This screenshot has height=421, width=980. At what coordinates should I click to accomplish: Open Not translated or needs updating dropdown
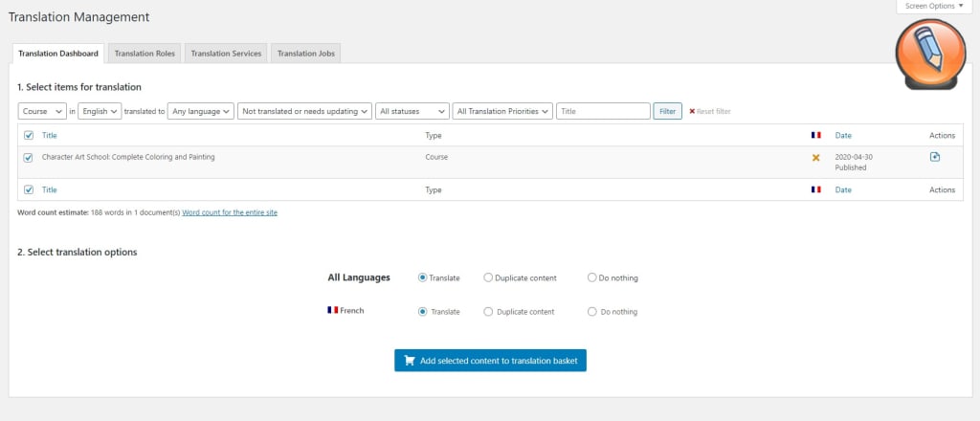coord(304,111)
